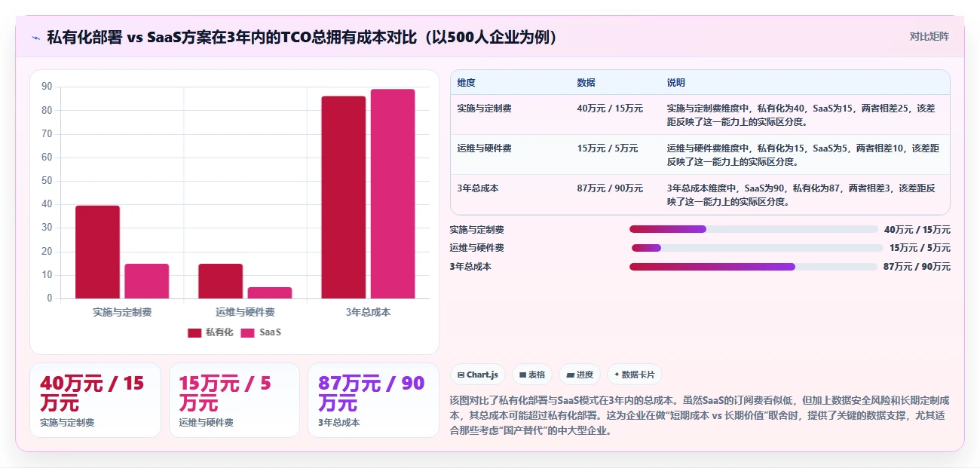
Task: Click the explanation text for 运维与硬件费 row
Action: (x=803, y=154)
